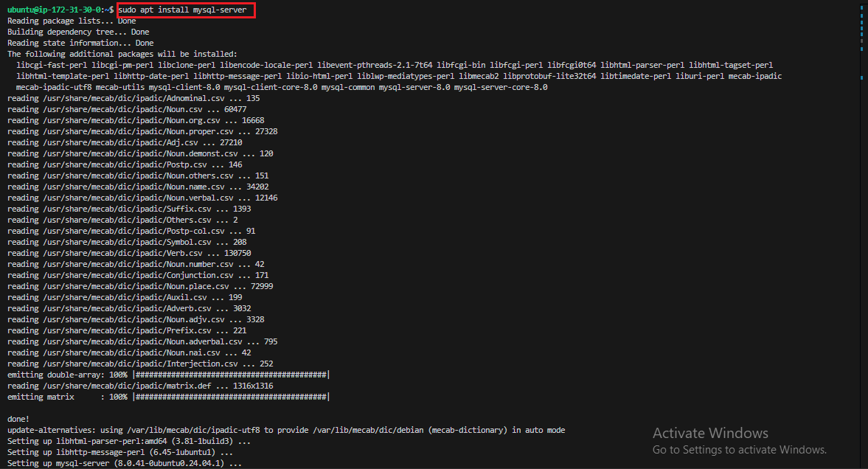
Task: Click the 'Setting up libhtml-parser-perl:amd64' line
Action: click(x=129, y=442)
